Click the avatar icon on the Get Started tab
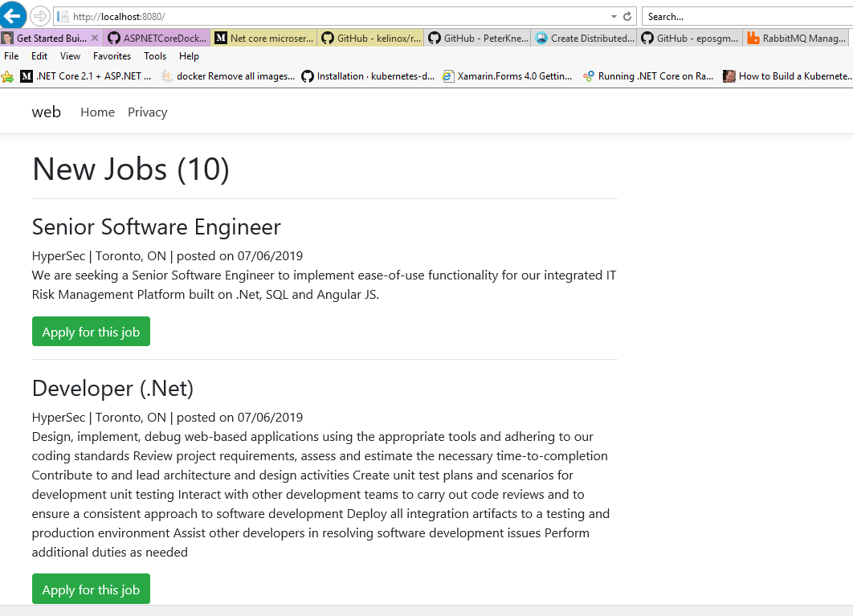The height and width of the screenshot is (616, 853). coord(7,38)
